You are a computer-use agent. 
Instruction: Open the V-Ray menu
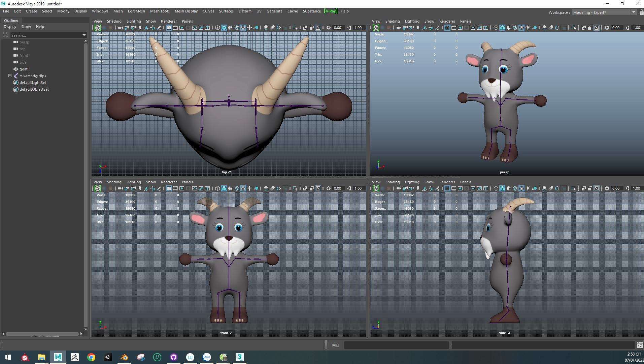point(330,11)
